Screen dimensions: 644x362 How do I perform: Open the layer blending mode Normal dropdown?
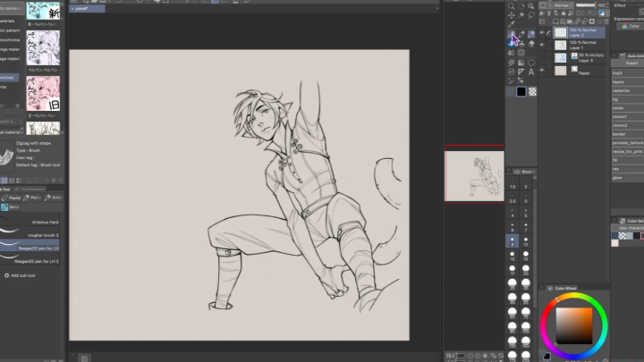[562, 5]
